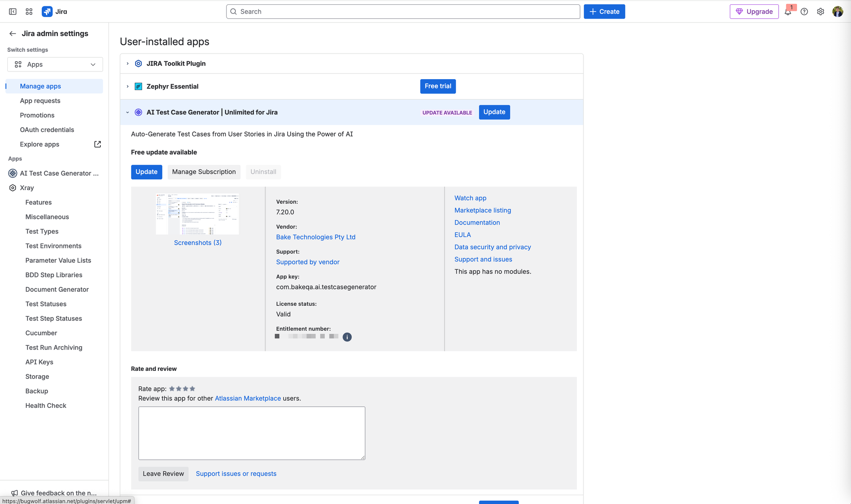The height and width of the screenshot is (504, 851).
Task: Click the back arrow beside Jira admin settings
Action: click(x=13, y=34)
